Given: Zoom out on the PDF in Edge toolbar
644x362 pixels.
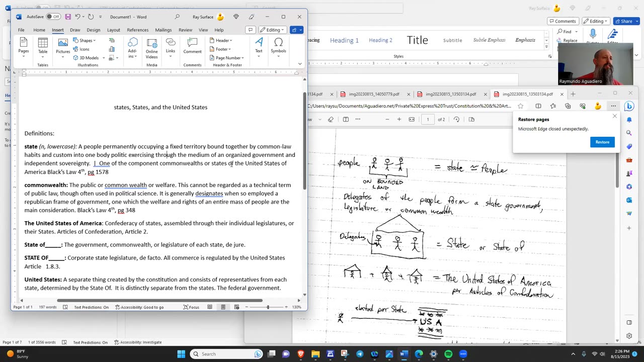Looking at the screenshot, I should click(387, 119).
